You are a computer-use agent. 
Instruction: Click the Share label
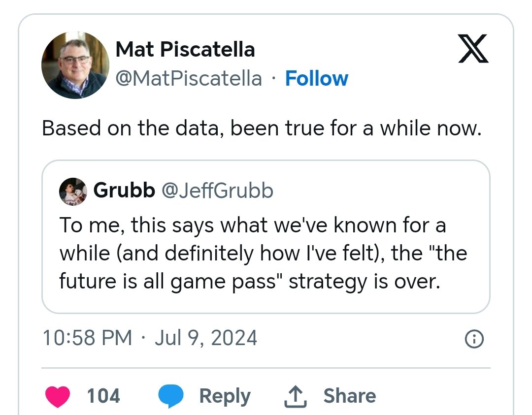[350, 396]
